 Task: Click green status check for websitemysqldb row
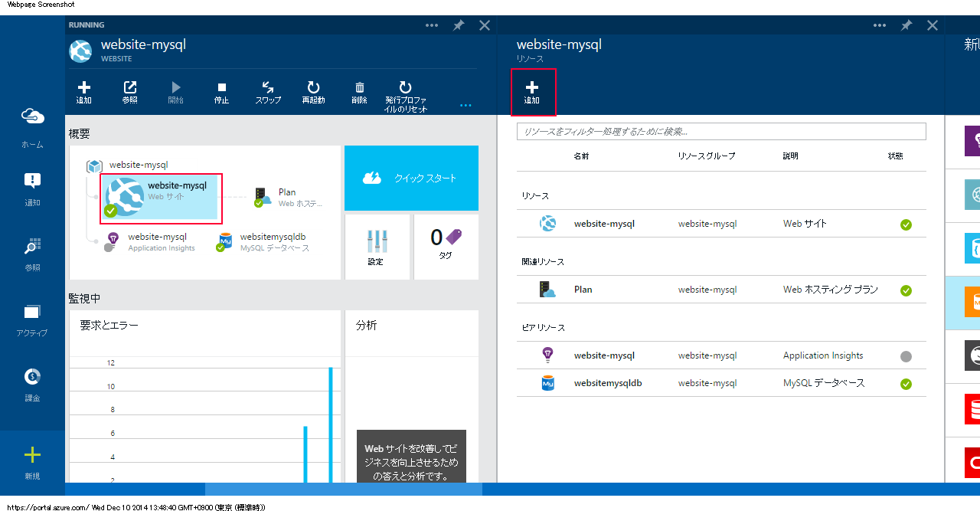[x=906, y=384]
